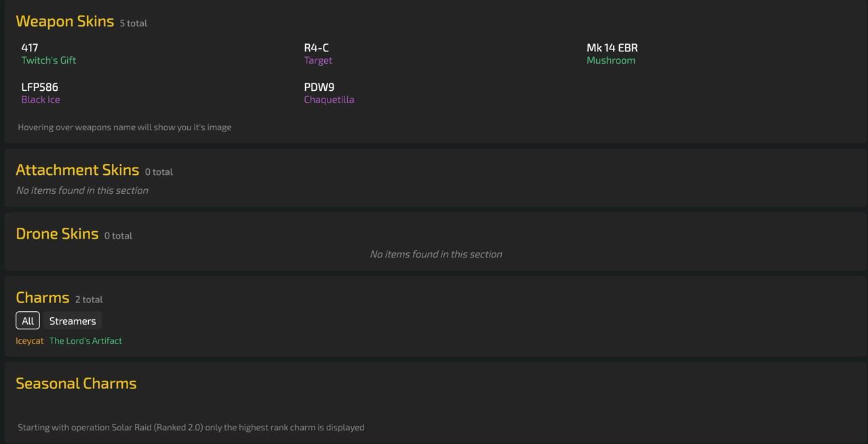This screenshot has height=444, width=868.
Task: Select the All charms filter
Action: click(x=28, y=321)
